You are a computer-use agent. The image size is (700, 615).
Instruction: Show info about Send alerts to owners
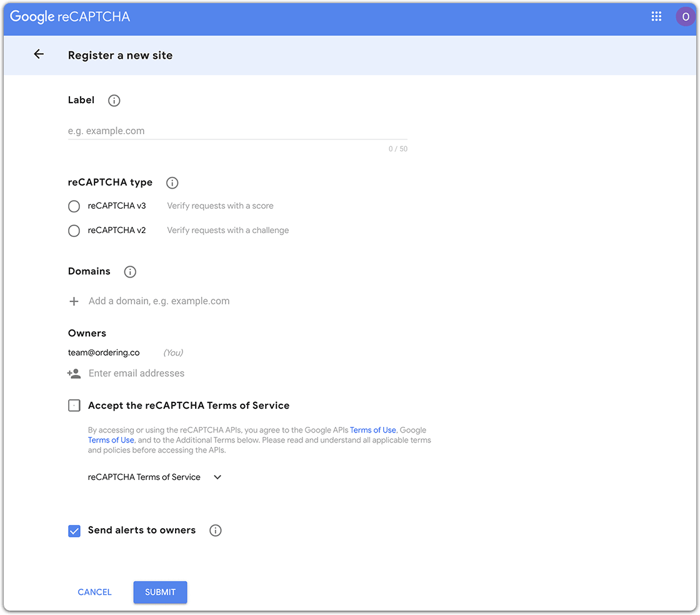pos(216,530)
